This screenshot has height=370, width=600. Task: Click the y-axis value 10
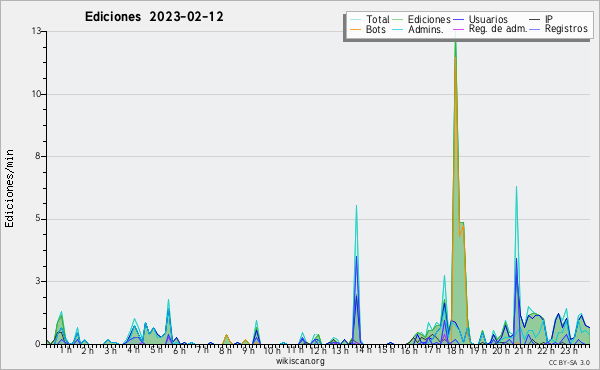pos(37,94)
